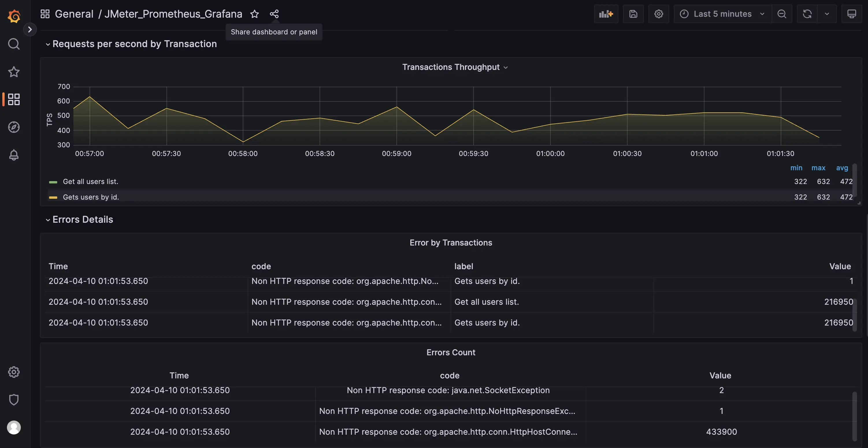Open the 'Last 5 minutes' time picker
This screenshot has width=868, height=448.
(722, 14)
